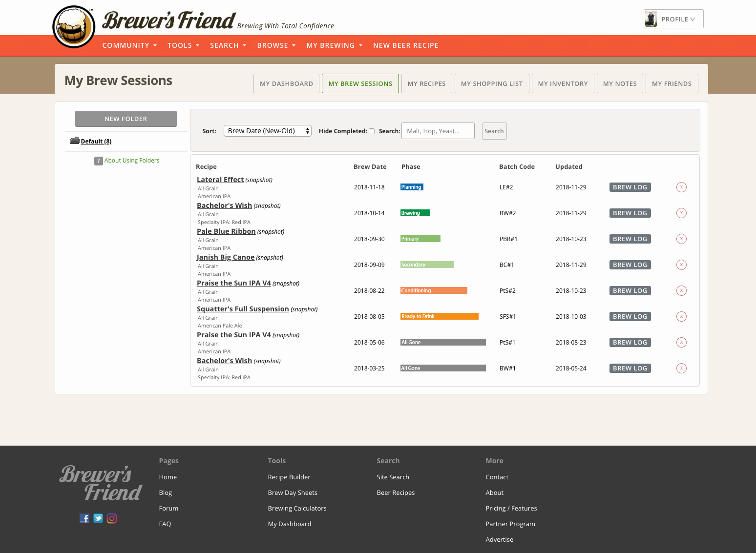Delete the Pale Blue Ribbon session
The height and width of the screenshot is (553, 756).
(681, 239)
